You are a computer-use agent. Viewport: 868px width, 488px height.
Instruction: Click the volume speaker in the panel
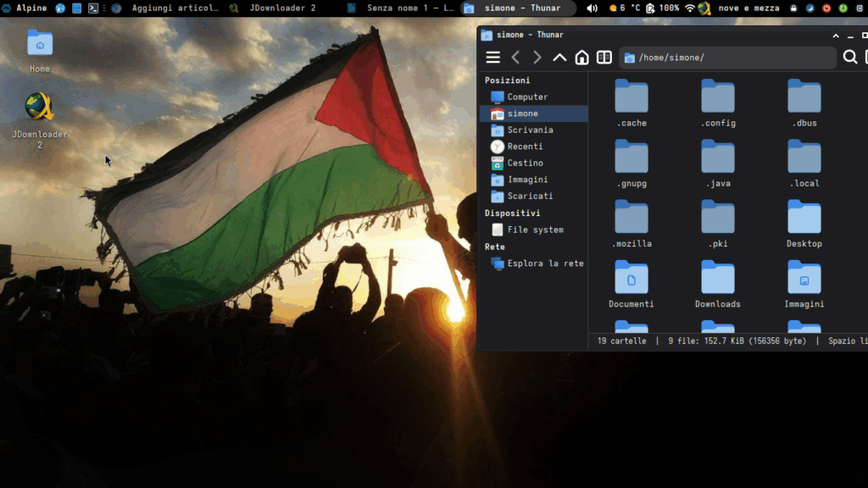592,8
